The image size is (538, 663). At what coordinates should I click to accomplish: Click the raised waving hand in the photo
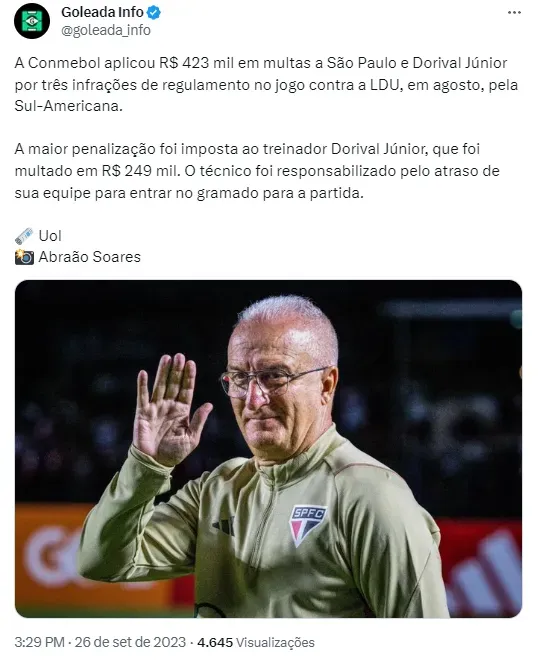(169, 408)
